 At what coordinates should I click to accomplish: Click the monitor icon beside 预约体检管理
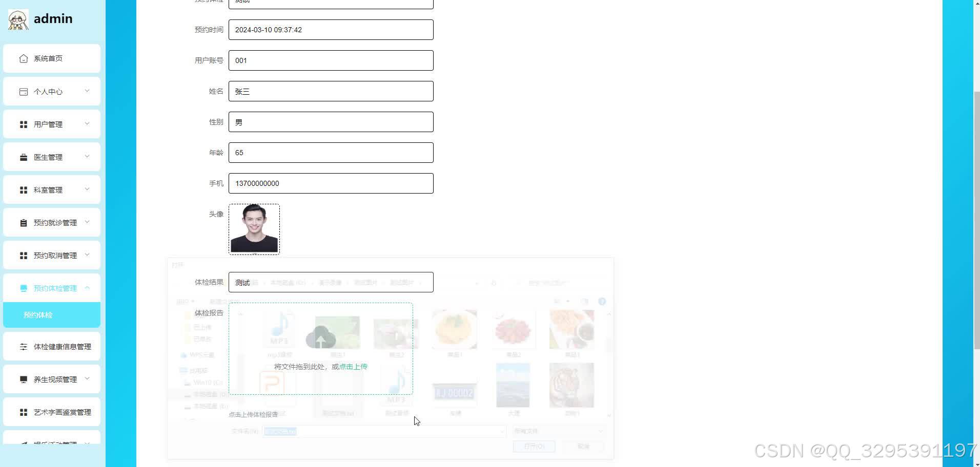23,288
